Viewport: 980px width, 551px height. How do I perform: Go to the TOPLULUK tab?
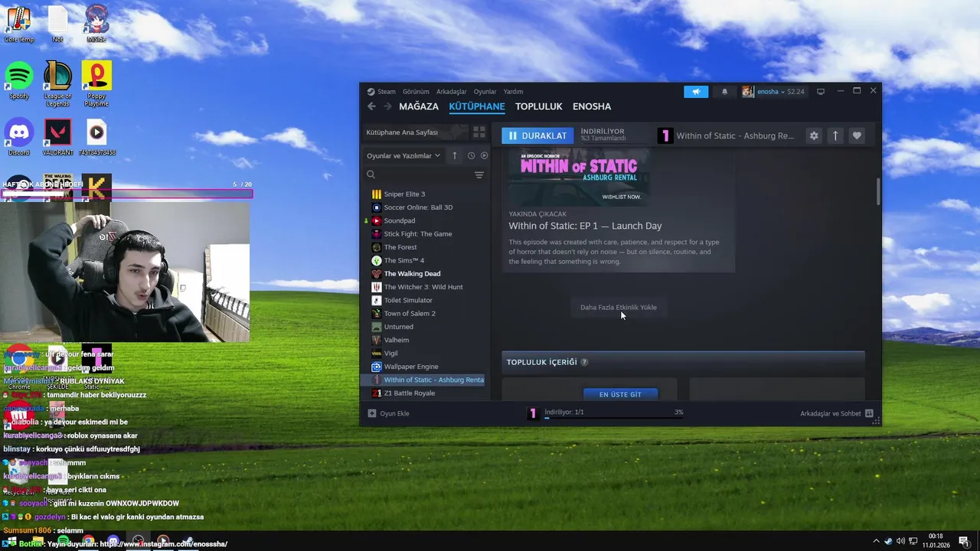point(539,106)
